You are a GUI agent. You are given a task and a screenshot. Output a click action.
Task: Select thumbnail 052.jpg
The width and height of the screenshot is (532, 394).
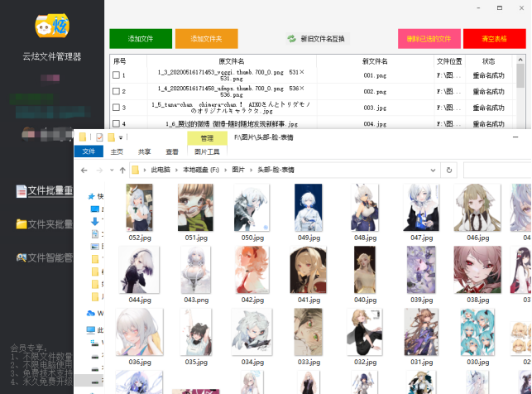(x=140, y=208)
